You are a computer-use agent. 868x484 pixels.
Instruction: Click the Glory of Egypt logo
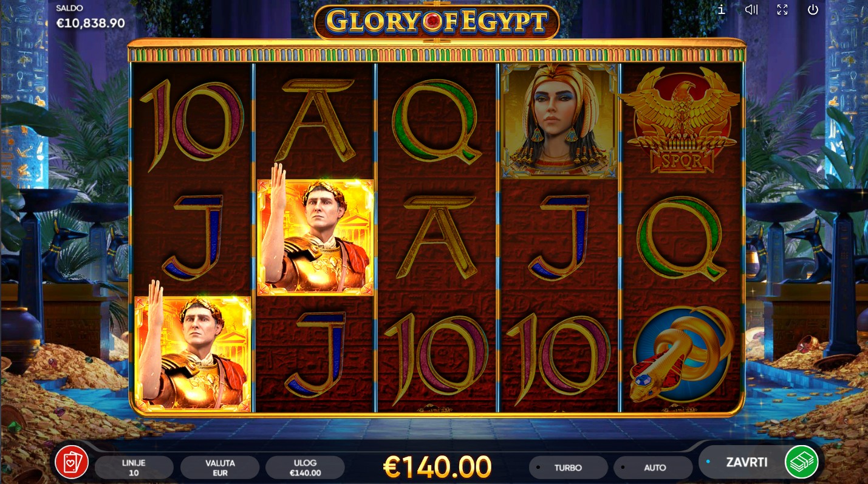point(437,22)
